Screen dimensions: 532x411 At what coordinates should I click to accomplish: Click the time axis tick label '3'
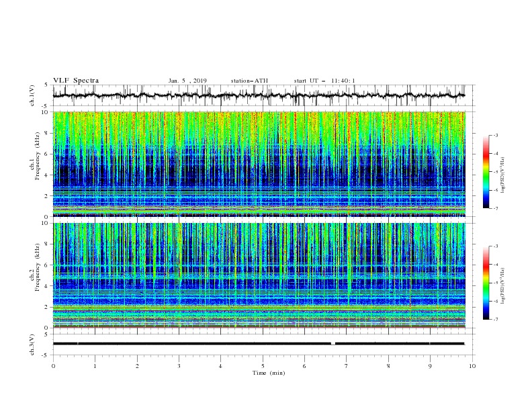[x=179, y=366]
